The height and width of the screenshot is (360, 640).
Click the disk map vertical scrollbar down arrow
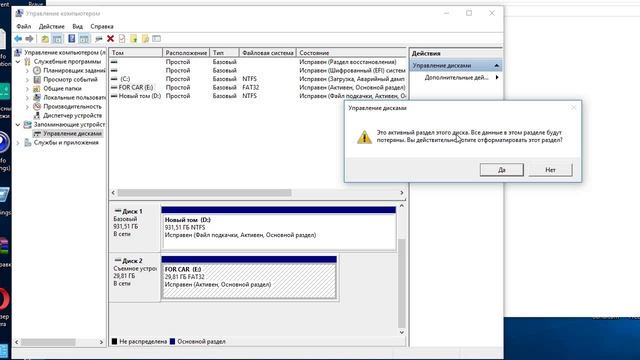(402, 332)
